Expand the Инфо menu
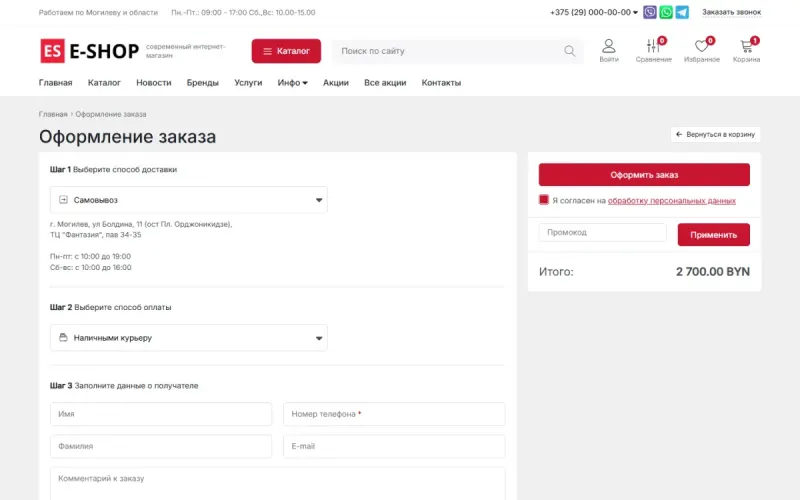Viewport: 800px width, 500px height. coord(292,83)
